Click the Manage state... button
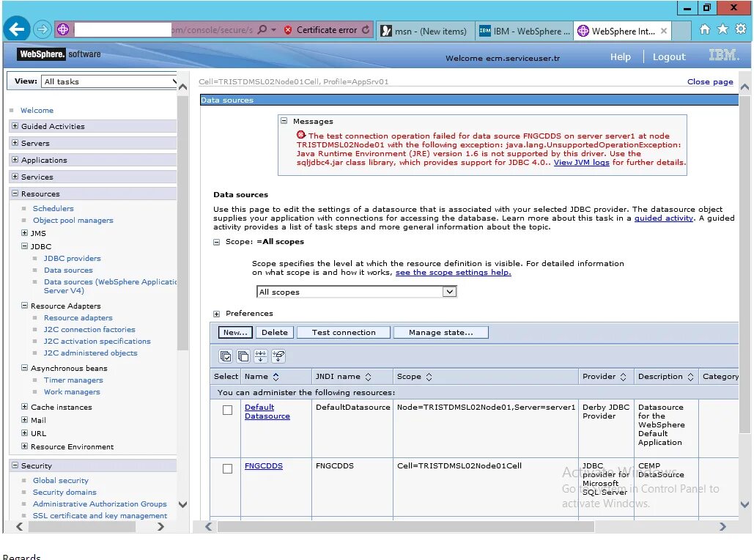 point(441,333)
